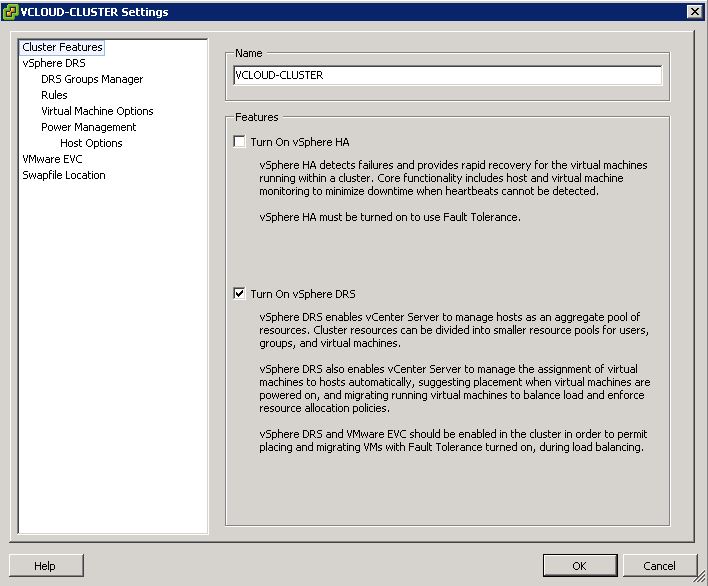Uncheck Turn On vSphere DRS checkbox
Viewport: 708px width, 586px height.
(x=239, y=293)
